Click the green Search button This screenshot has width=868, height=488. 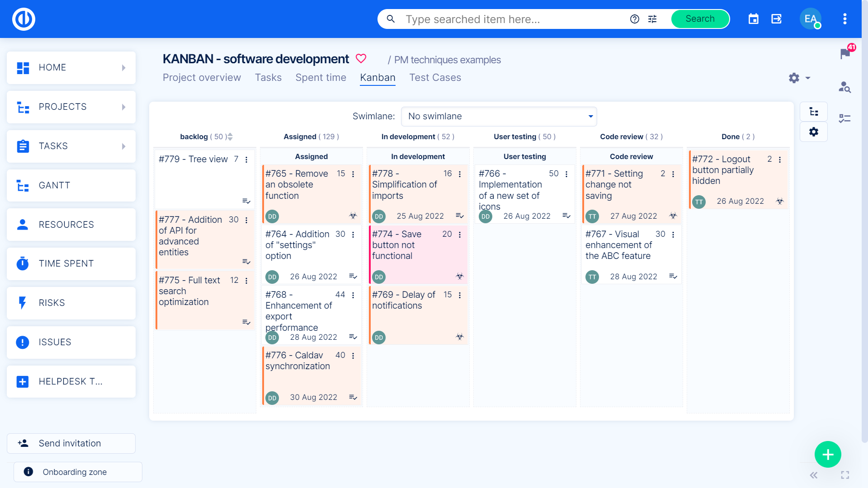700,19
